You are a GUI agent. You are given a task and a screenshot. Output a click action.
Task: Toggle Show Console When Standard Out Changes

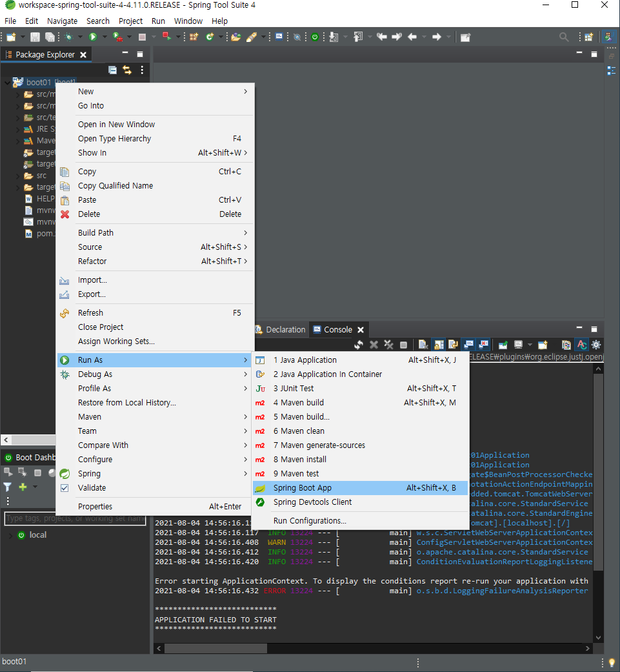(469, 345)
